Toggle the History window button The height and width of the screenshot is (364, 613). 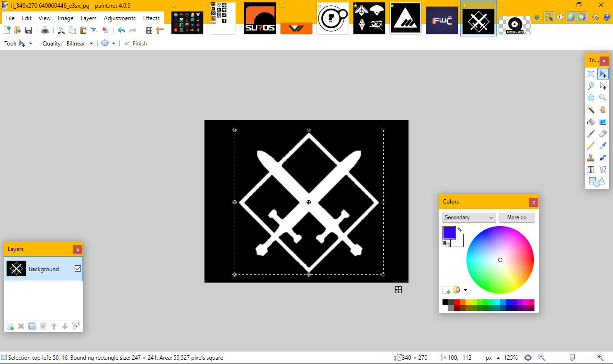click(x=560, y=17)
